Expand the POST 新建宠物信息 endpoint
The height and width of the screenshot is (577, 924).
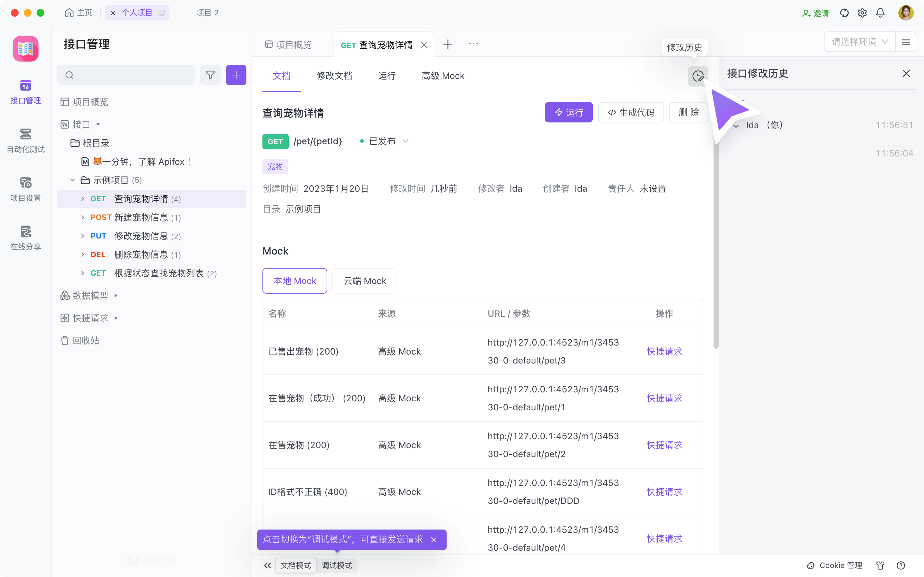coord(82,217)
